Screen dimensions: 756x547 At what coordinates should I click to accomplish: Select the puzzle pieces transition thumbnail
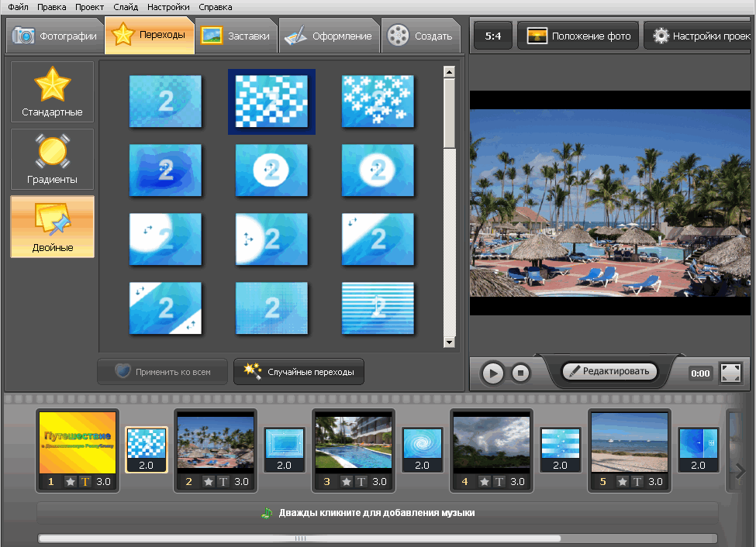[378, 101]
